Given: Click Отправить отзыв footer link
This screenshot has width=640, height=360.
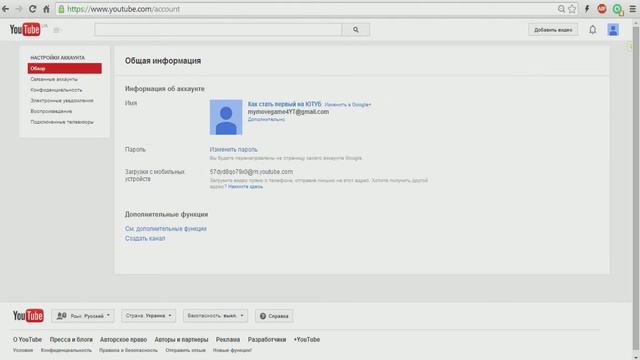Looking at the screenshot, I should click(185, 350).
